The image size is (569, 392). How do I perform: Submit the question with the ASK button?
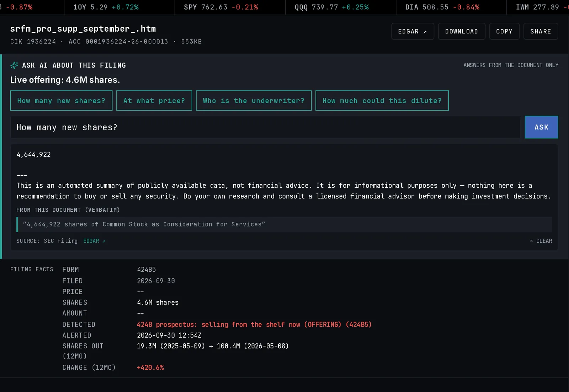(541, 127)
